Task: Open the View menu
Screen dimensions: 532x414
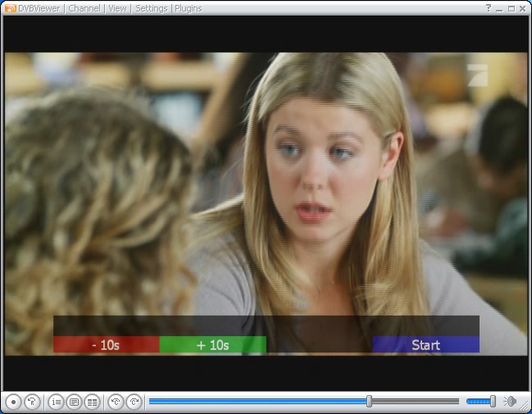Action: click(117, 8)
